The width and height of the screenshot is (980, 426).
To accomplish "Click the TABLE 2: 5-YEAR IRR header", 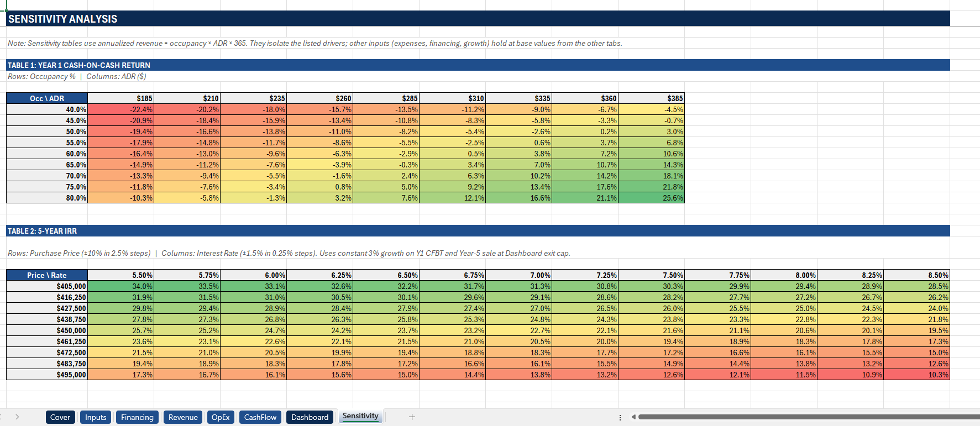I will tap(478, 231).
